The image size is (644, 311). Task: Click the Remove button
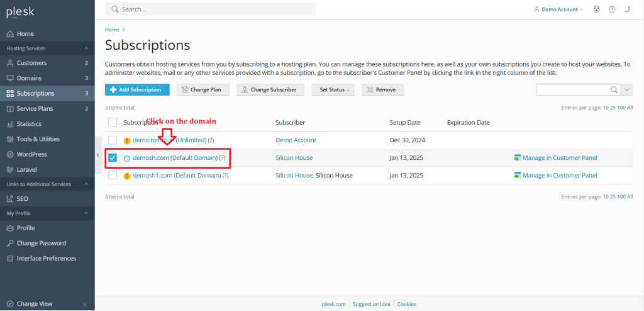tap(383, 89)
